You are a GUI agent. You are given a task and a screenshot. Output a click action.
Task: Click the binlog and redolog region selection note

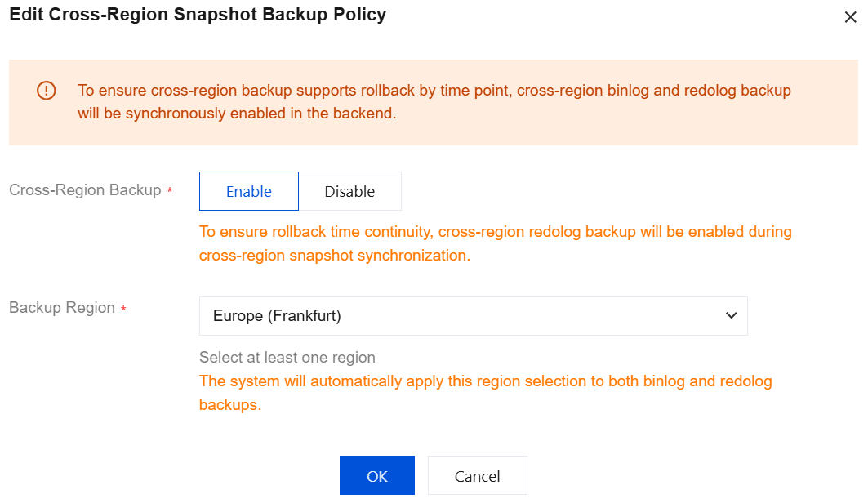pos(485,393)
